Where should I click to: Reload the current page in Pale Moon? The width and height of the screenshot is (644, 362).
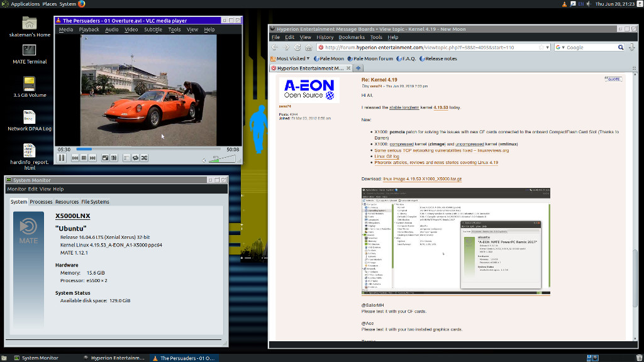tap(297, 48)
